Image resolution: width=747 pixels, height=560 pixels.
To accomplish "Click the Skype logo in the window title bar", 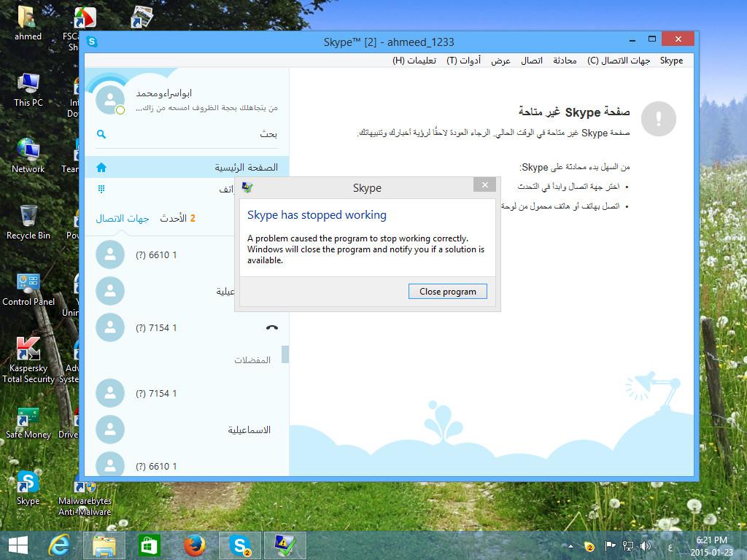I will coord(93,42).
